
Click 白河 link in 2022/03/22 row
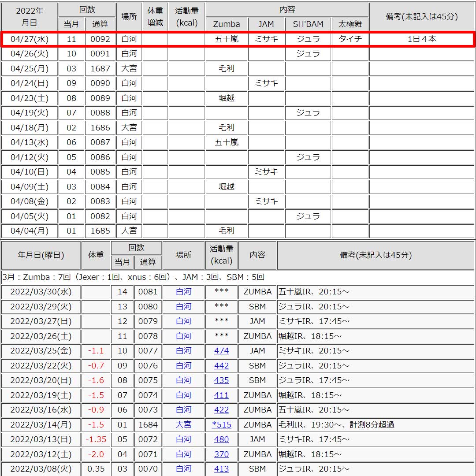pyautogui.click(x=183, y=365)
